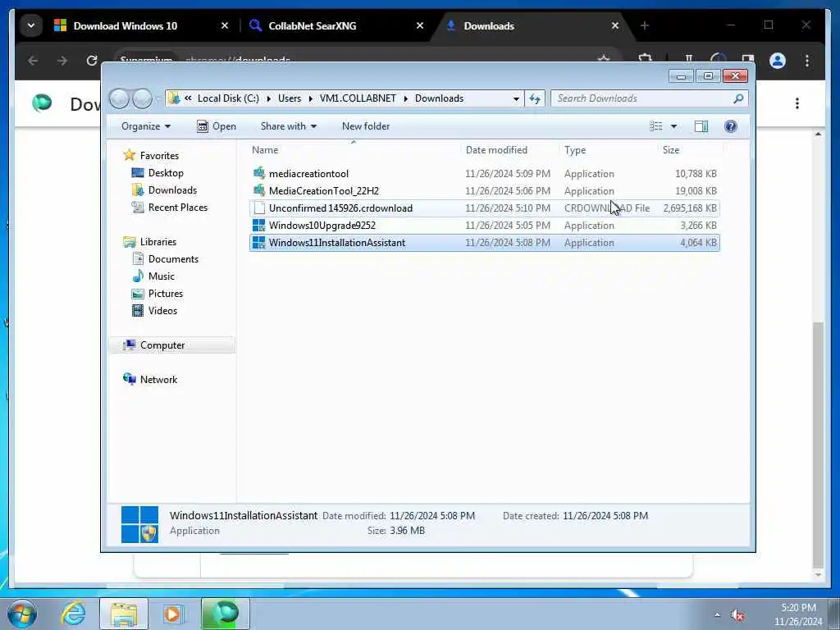Open Favorites in the navigation pane

pyautogui.click(x=159, y=155)
